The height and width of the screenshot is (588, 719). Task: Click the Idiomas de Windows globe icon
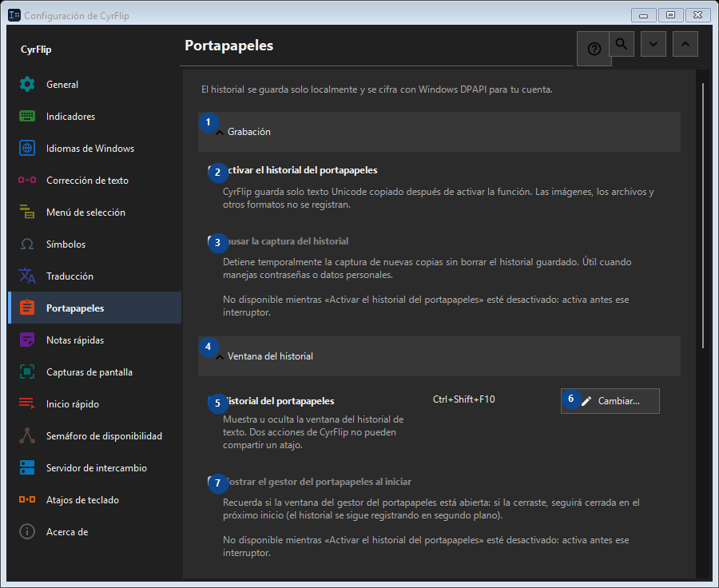coord(27,148)
